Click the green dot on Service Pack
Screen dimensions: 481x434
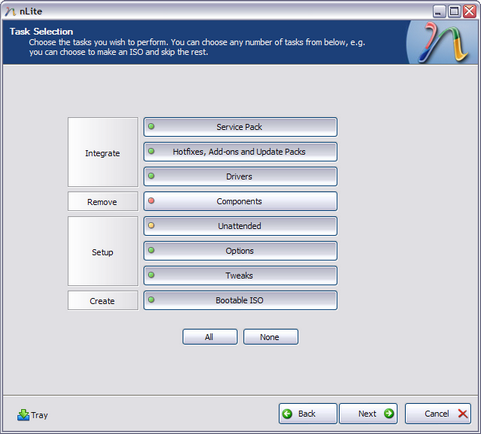pos(151,126)
